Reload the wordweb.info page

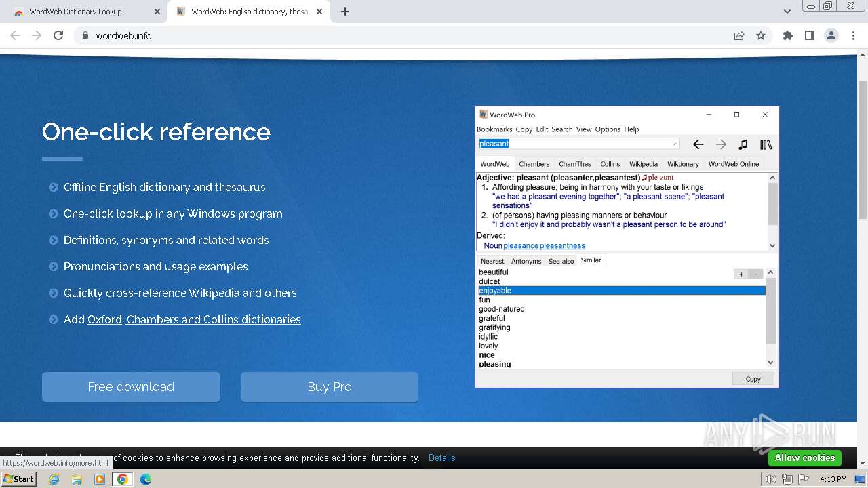(x=58, y=35)
